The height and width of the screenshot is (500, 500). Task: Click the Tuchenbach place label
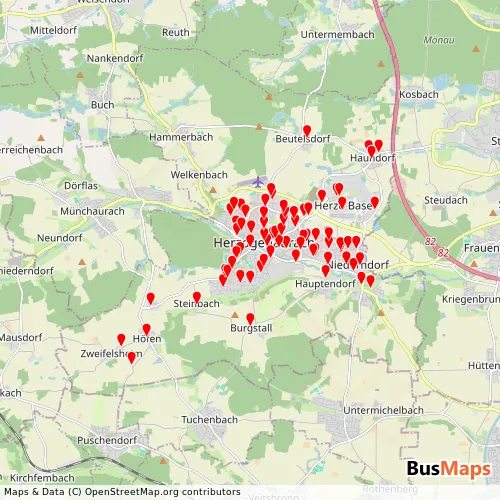point(209,419)
